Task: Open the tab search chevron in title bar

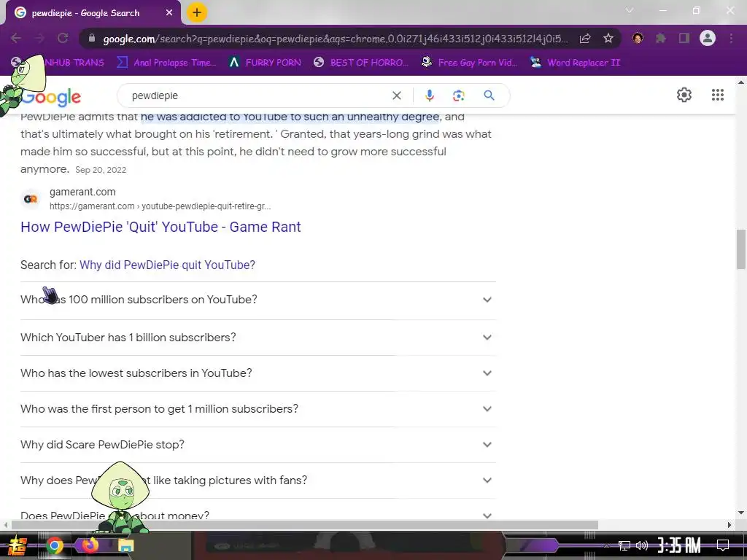Action: click(630, 10)
